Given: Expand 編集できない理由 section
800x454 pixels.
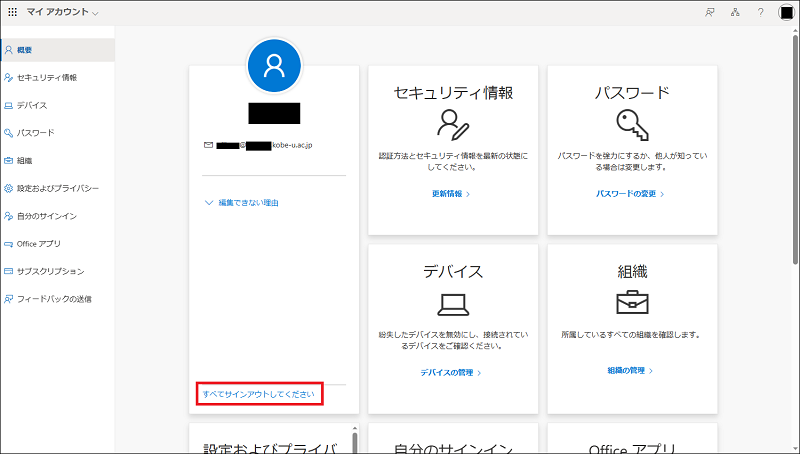Looking at the screenshot, I should pyautogui.click(x=241, y=203).
